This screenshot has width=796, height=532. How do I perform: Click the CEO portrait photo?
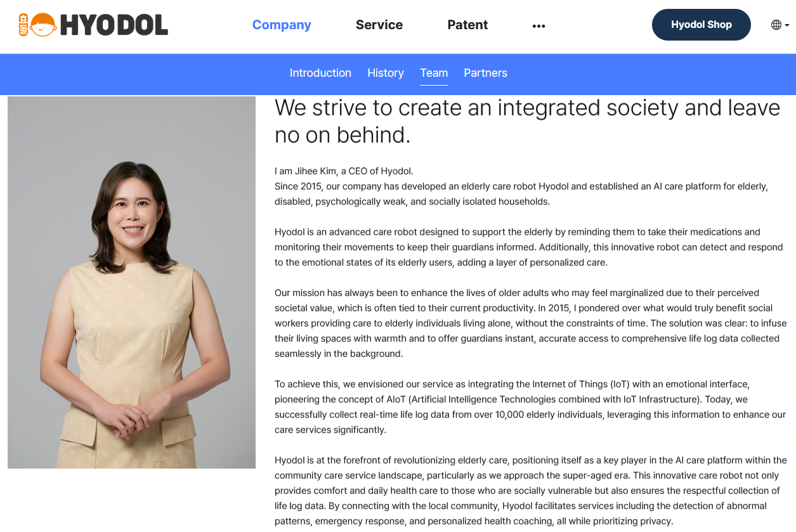click(131, 282)
